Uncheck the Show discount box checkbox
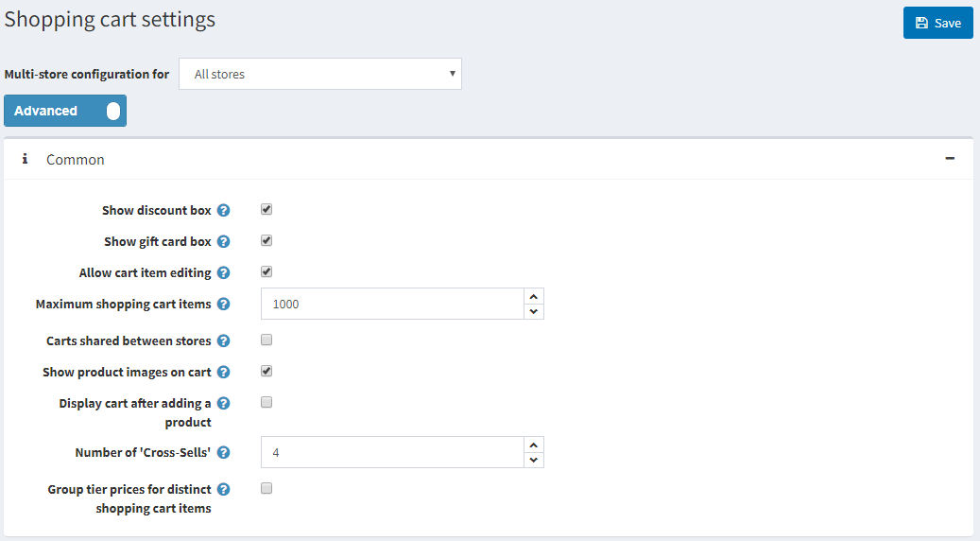The height and width of the screenshot is (541, 980). pos(266,210)
